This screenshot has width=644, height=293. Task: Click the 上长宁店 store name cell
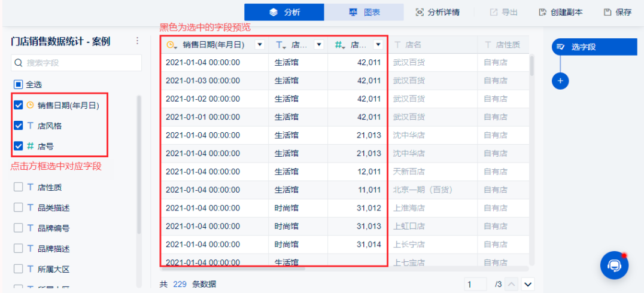pyautogui.click(x=432, y=244)
